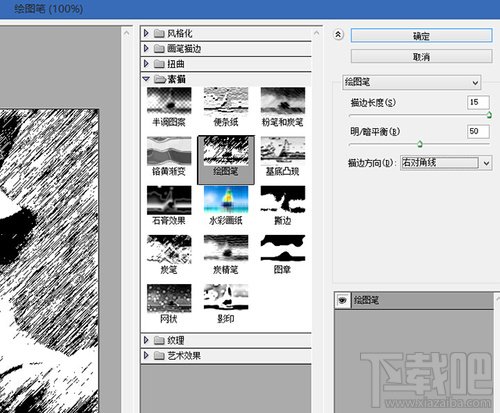The image size is (500, 413).
Task: Select the 撕边 filter thumbnail
Action: (283, 200)
